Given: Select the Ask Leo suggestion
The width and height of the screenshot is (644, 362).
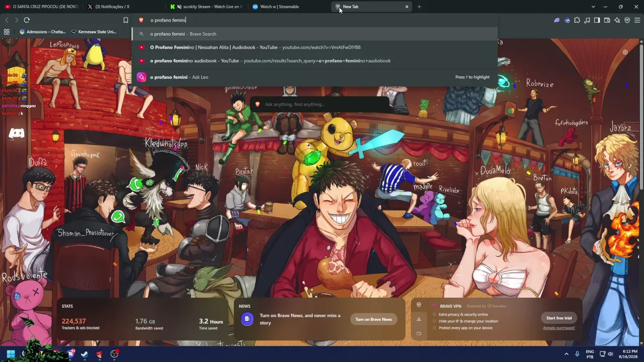Looking at the screenshot, I should point(315,77).
